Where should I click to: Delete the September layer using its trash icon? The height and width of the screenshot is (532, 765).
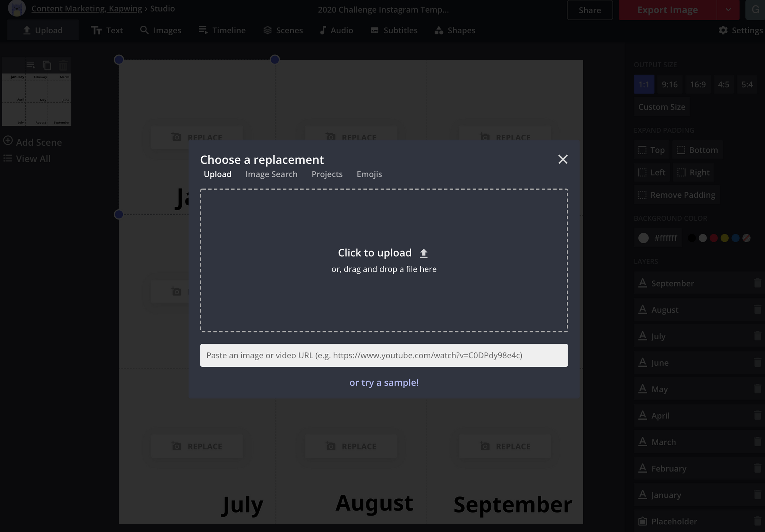click(x=757, y=283)
